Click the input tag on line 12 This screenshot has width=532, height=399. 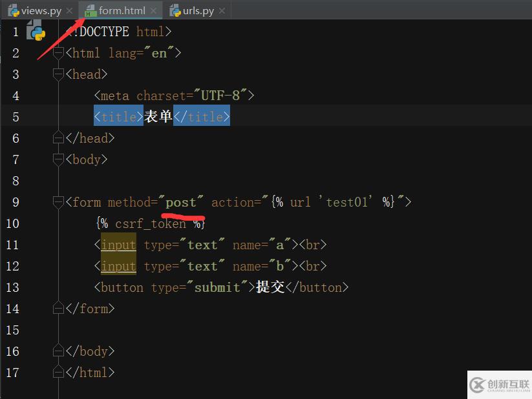119,266
